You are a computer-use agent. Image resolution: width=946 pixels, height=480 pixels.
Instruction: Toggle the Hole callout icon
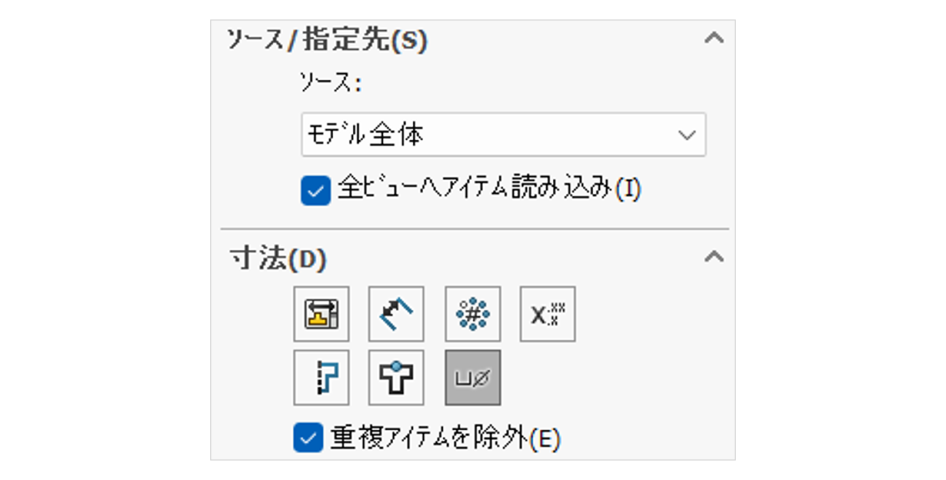pos(472,377)
